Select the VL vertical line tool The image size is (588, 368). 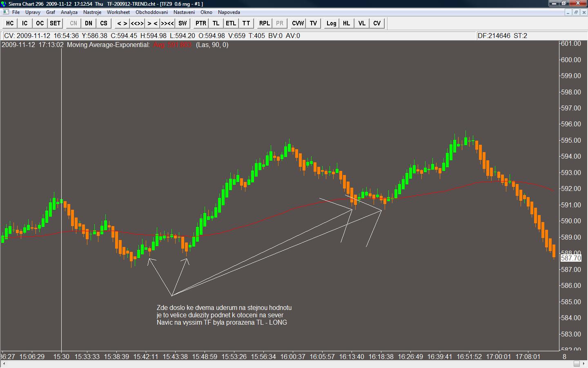tap(362, 23)
